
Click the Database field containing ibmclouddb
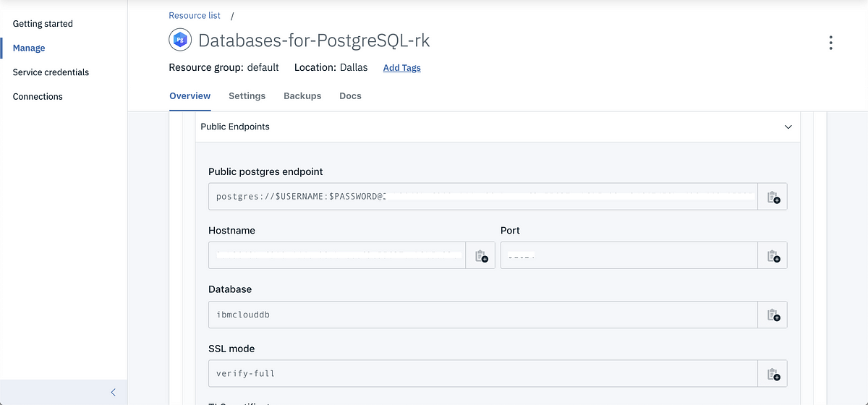(x=483, y=315)
